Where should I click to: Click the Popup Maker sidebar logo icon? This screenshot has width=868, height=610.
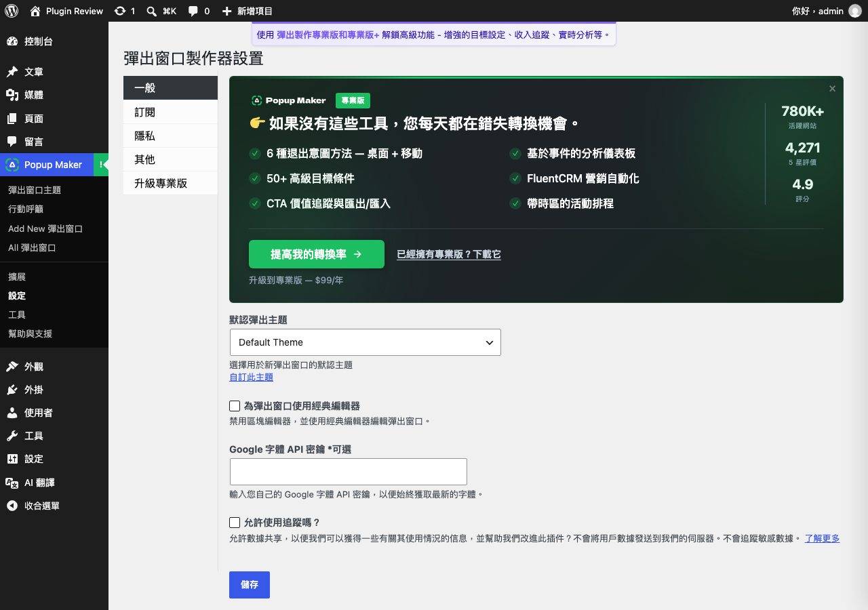[12, 165]
